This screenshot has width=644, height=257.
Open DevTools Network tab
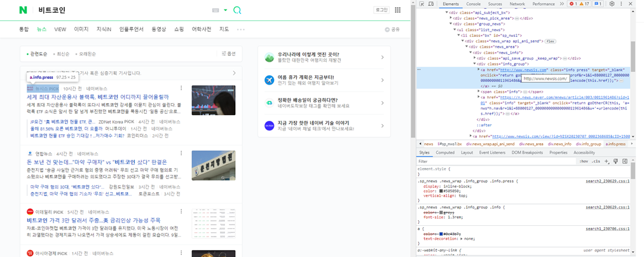(517, 4)
